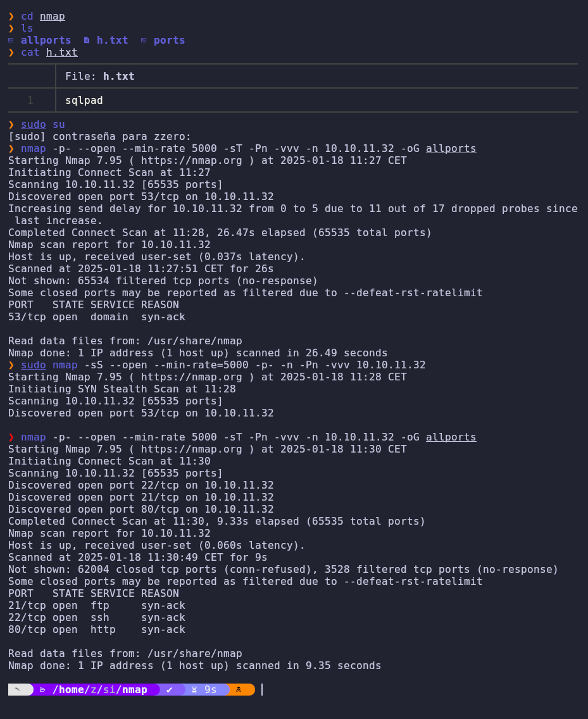Click the directory icon beside allports

11,41
